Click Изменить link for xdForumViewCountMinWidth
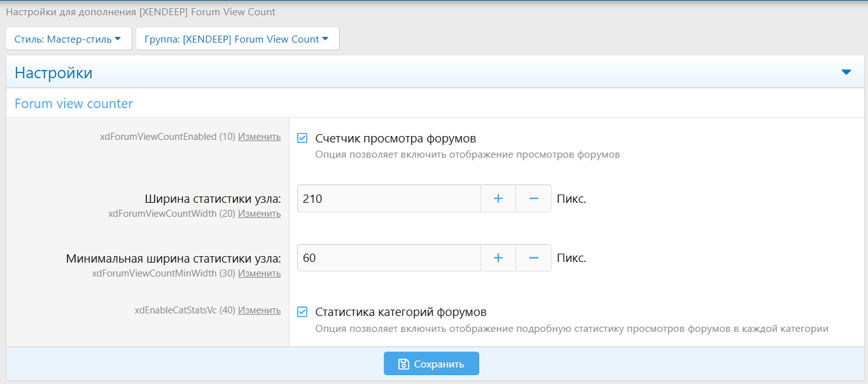The image size is (868, 384). click(x=259, y=273)
